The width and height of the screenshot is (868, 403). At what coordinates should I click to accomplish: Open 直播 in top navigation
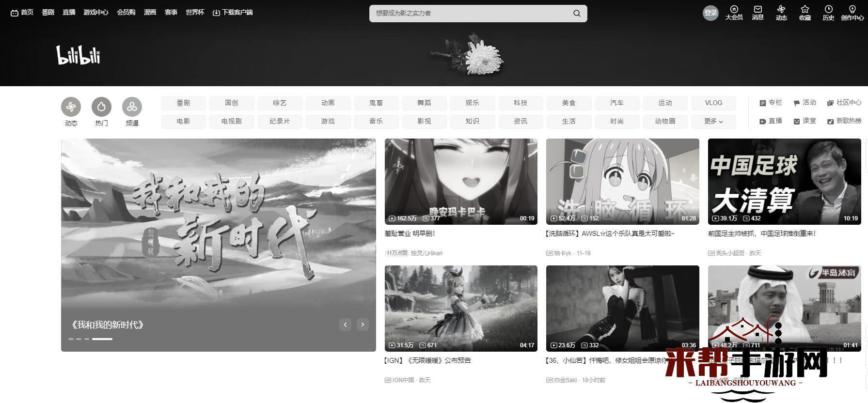[x=69, y=12]
